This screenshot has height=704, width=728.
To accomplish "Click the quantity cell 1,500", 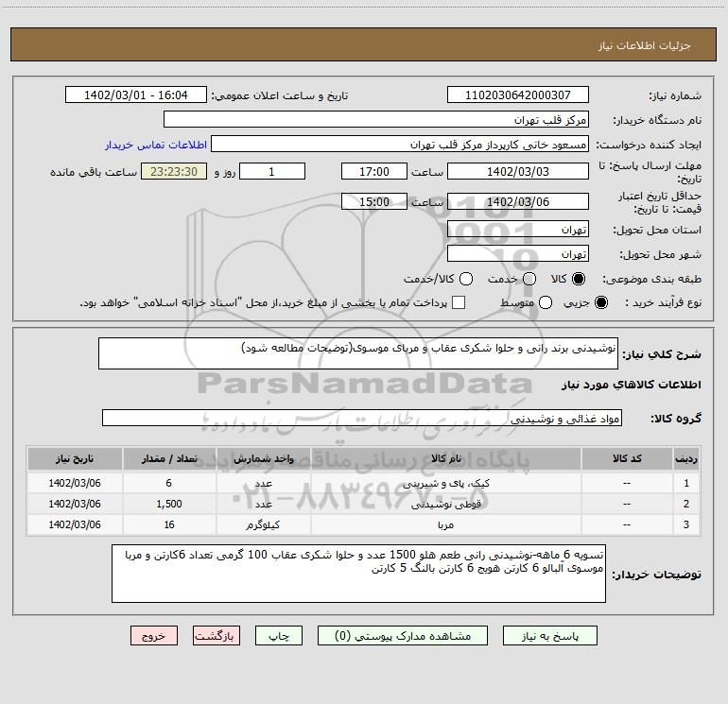I will pos(169,504).
